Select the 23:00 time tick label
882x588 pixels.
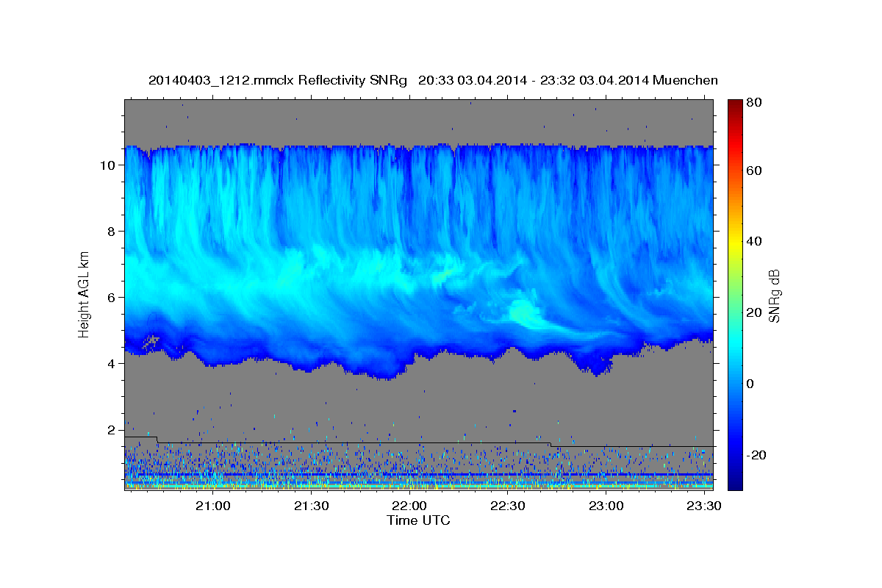pos(605,506)
